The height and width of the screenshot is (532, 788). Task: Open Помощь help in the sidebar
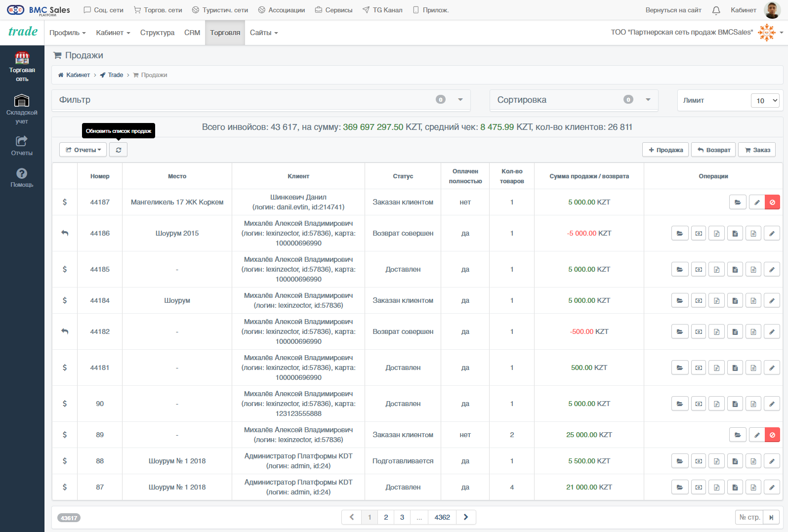tap(22, 177)
